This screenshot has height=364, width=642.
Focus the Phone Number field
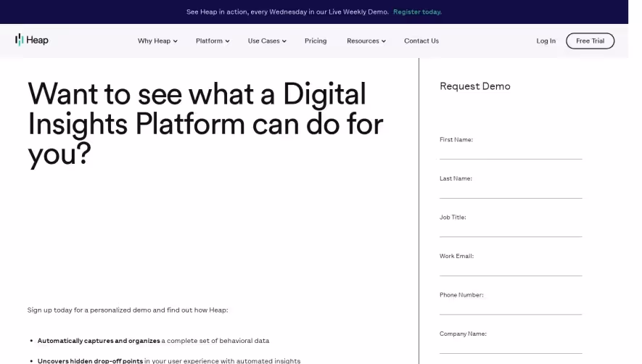511,307
